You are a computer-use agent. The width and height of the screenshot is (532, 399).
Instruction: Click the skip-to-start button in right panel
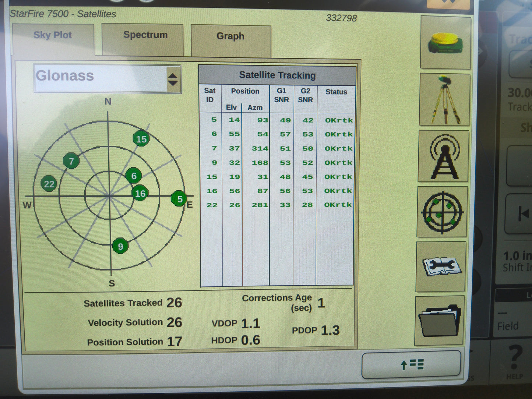pyautogui.click(x=523, y=213)
